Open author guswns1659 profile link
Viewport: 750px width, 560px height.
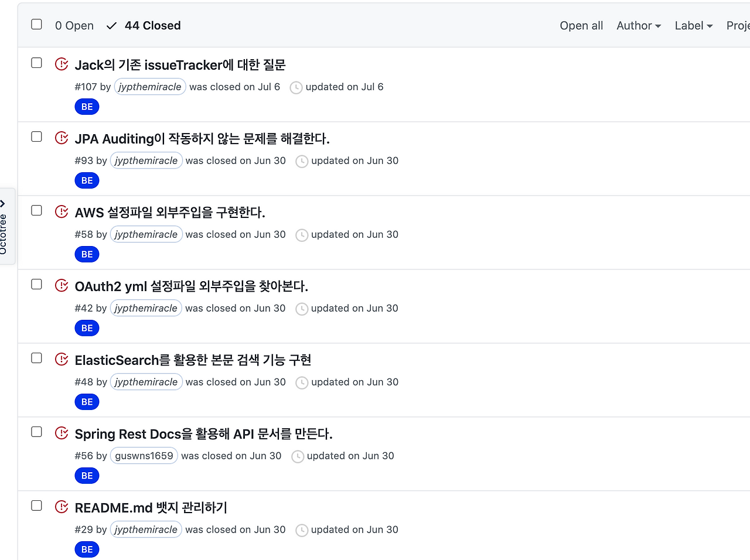tap(144, 456)
